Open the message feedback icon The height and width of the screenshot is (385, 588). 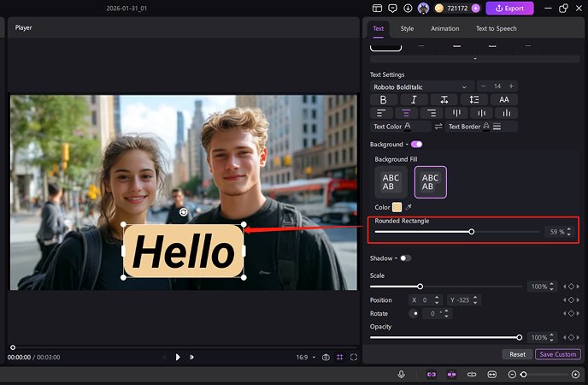coord(392,9)
